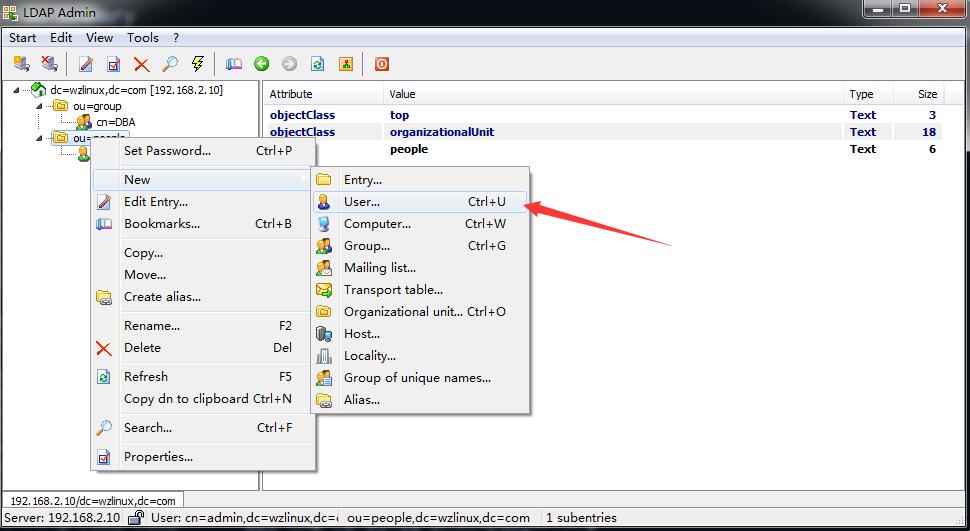Select Alias... in New submenu
The image size is (970, 531).
coord(420,400)
